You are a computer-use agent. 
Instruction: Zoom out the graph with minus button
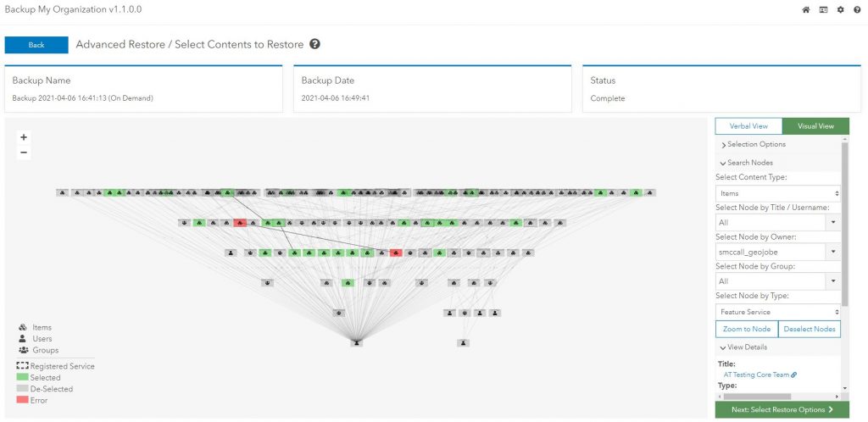[24, 153]
